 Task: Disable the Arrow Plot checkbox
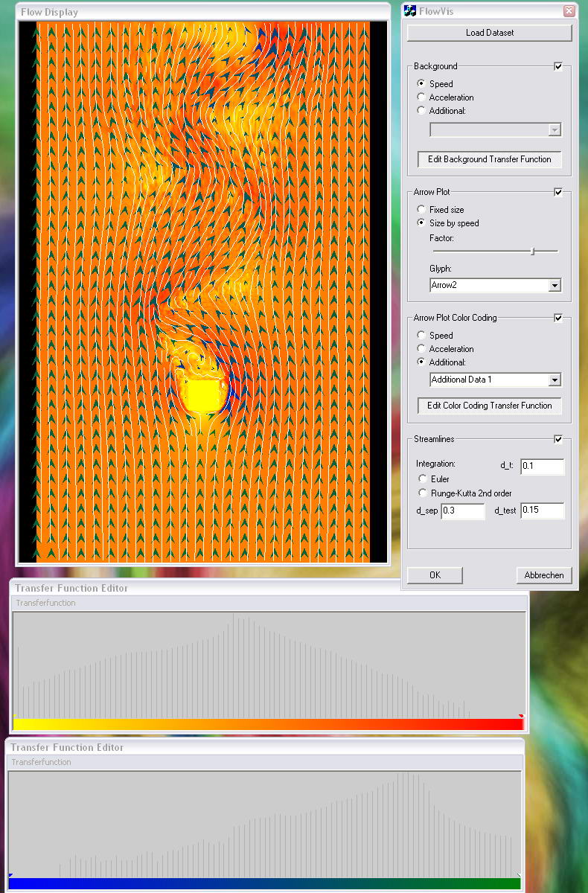tap(558, 193)
